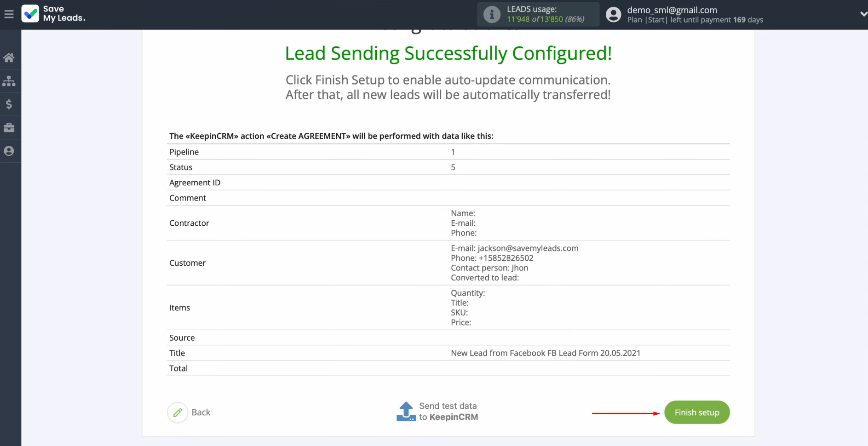Click the Items 'Quantity:' line

click(x=468, y=293)
